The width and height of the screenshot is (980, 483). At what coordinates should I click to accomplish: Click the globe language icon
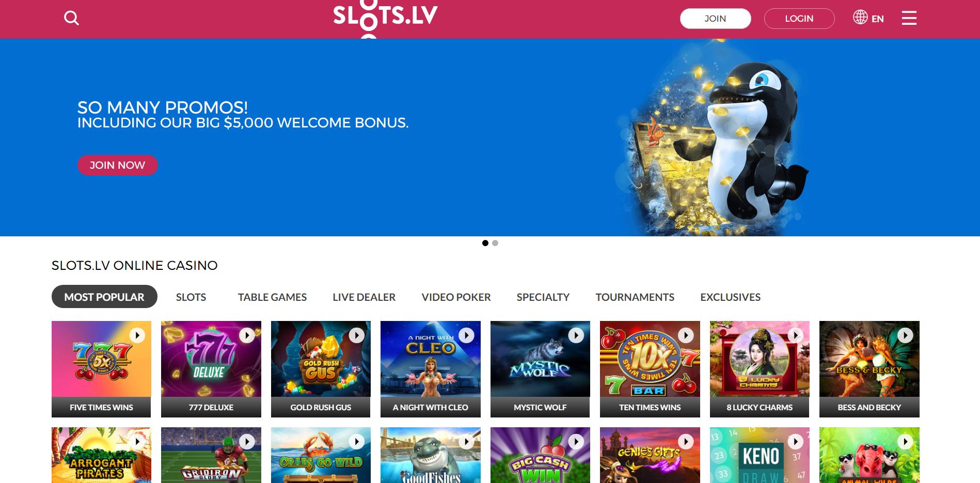(860, 17)
